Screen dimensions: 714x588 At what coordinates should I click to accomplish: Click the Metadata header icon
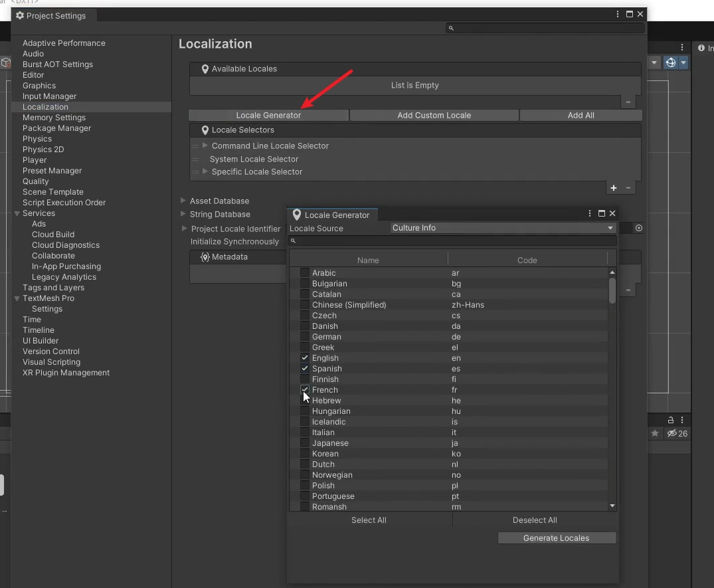[205, 257]
